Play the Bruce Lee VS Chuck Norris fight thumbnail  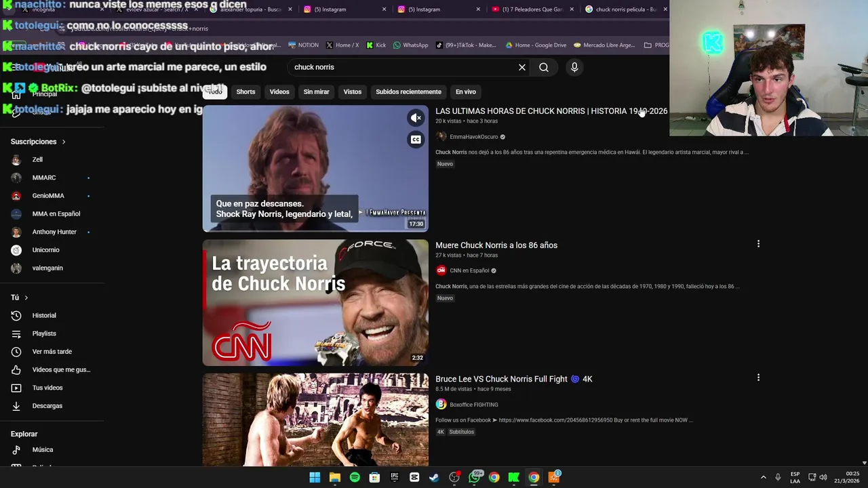tap(315, 420)
